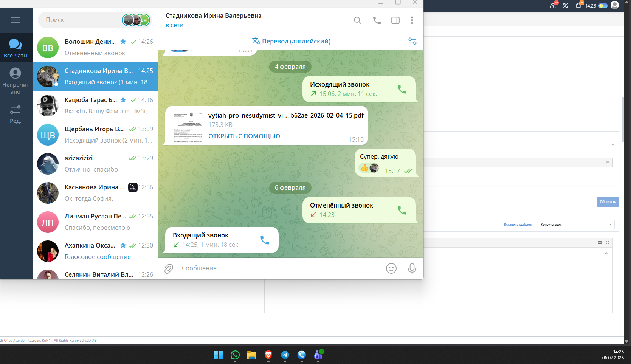Toggle the chat info side panel
Image resolution: width=631 pixels, height=364 pixels.
(x=395, y=20)
